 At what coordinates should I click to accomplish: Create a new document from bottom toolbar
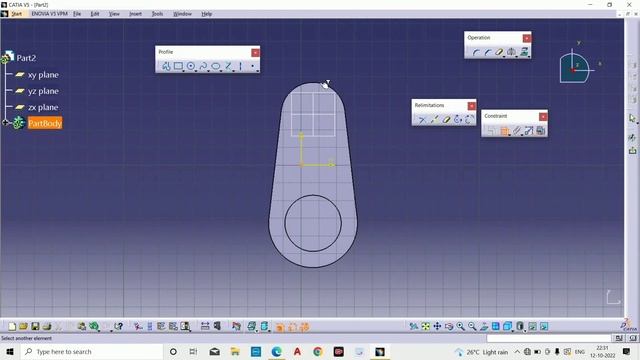[x=12, y=326]
